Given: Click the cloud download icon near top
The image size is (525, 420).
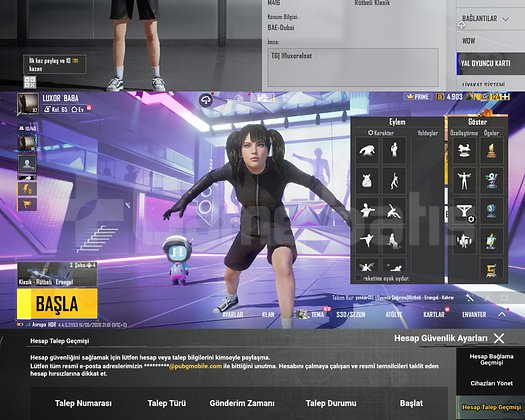Looking at the screenshot, I should click(x=206, y=100).
